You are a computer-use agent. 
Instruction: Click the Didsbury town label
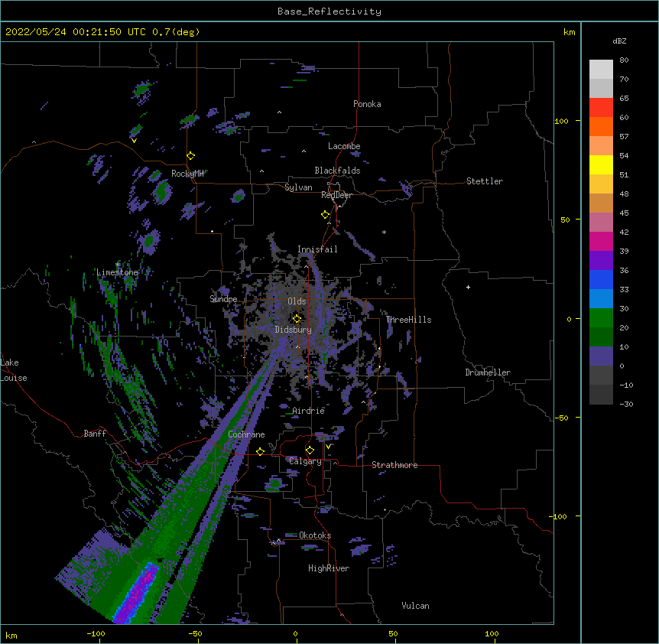pyautogui.click(x=294, y=330)
